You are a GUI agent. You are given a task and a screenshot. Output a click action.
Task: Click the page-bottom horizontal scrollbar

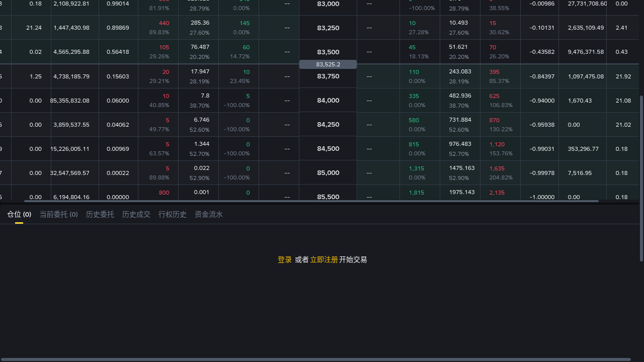point(315,359)
